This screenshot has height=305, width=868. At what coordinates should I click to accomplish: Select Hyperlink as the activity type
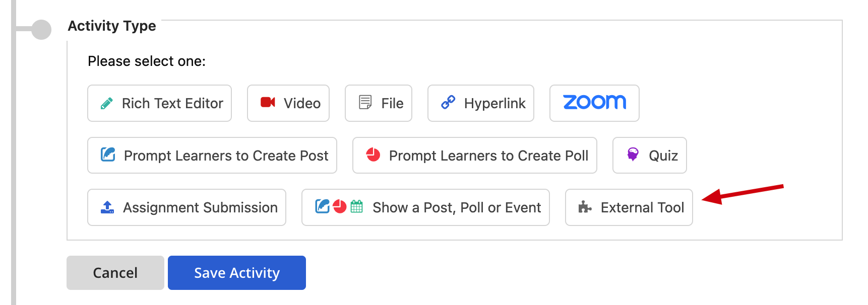(481, 103)
